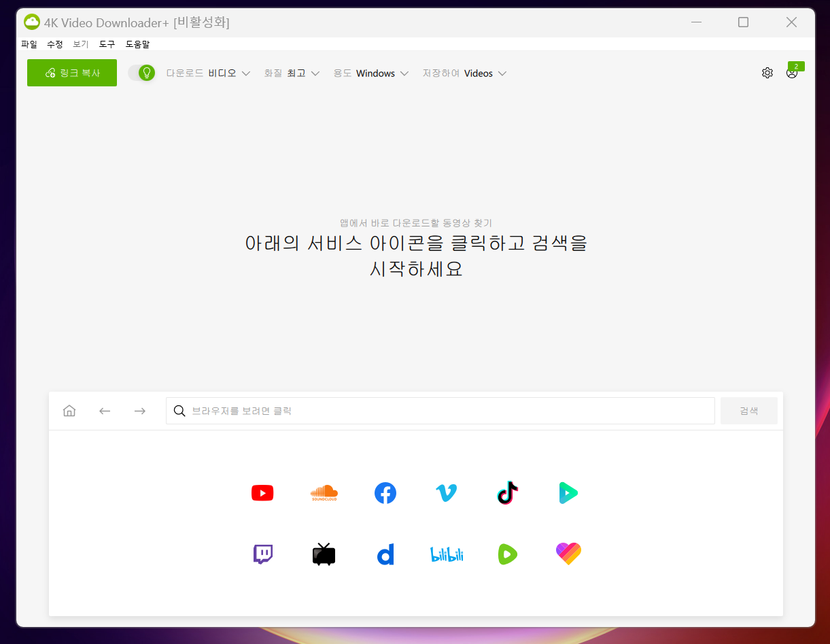Expand the 화질 최고 quality dropdown
Screen dimensions: 830x644
pos(292,73)
